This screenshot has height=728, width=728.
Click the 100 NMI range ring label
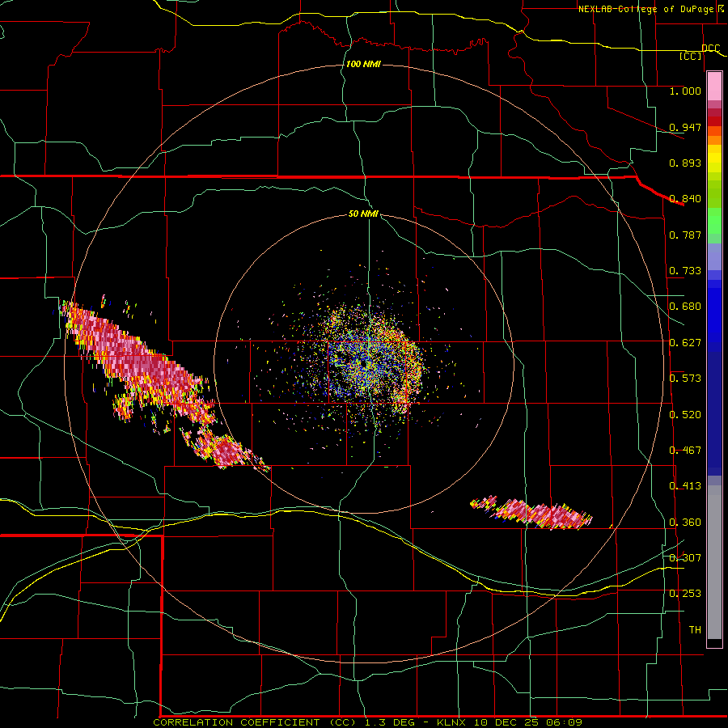click(363, 64)
